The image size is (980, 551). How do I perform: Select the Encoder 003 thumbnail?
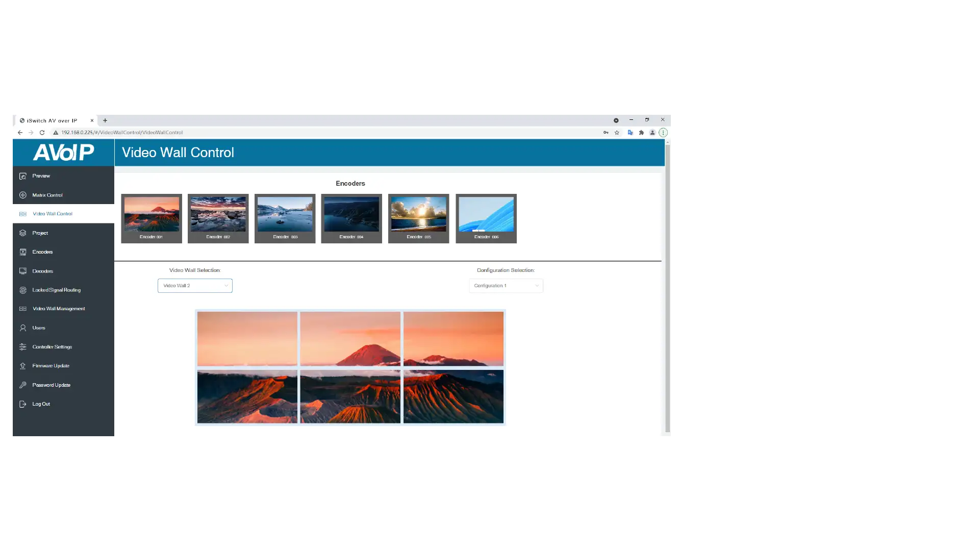285,218
